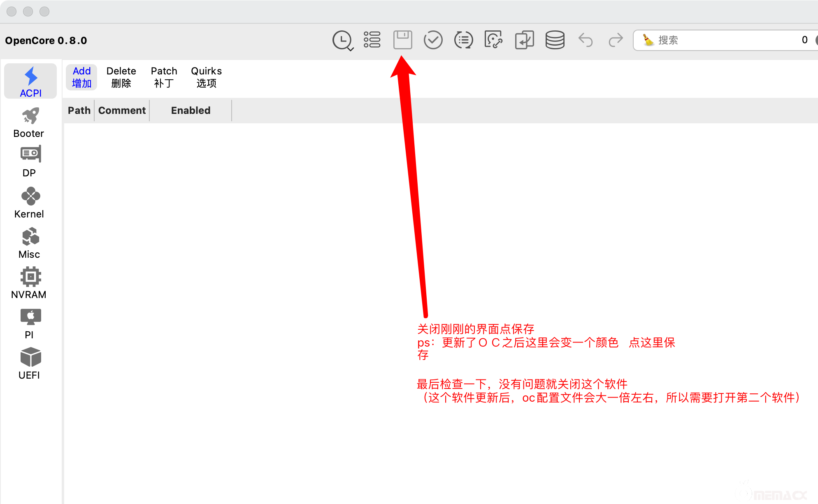Click the list sync toolbar icon
The image size is (818, 504).
[463, 40]
